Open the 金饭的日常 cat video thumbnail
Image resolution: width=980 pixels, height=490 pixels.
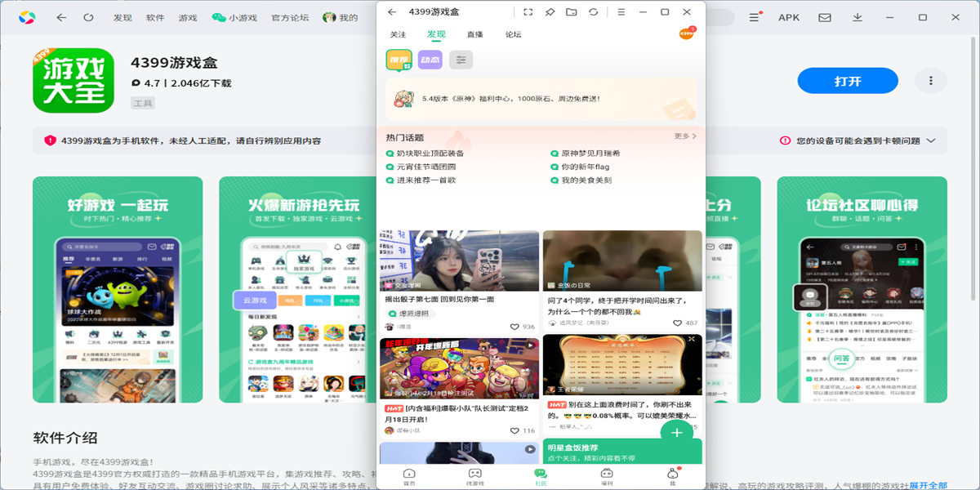click(622, 260)
